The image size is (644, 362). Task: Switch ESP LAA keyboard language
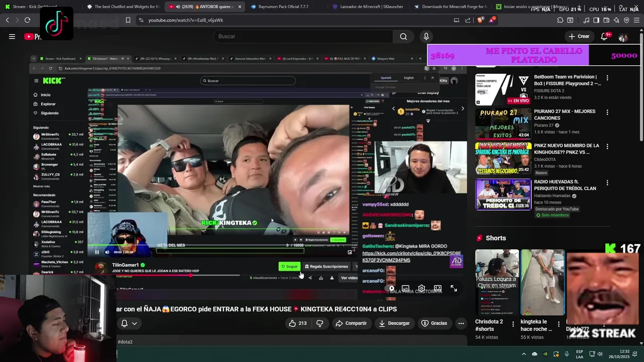[580, 354]
